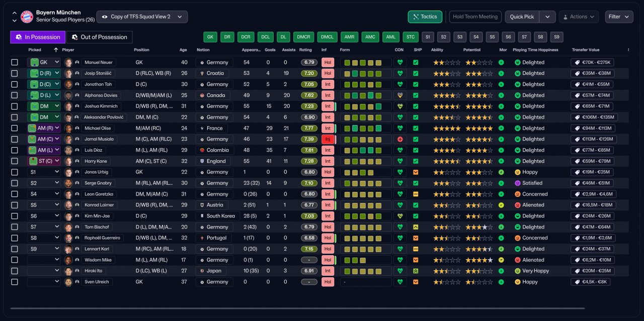This screenshot has height=321, width=644.
Task: Click the Int info badge for Michael Olise
Action: coord(328,128)
